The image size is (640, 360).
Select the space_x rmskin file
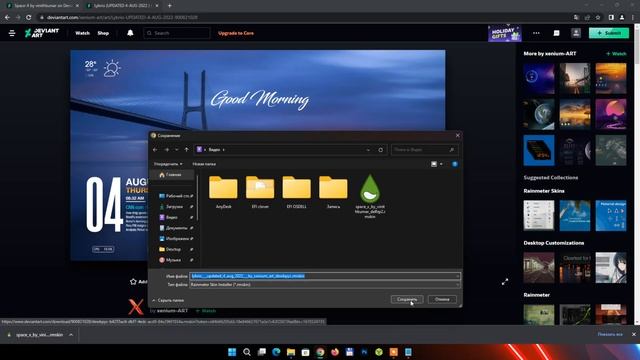pos(370,196)
